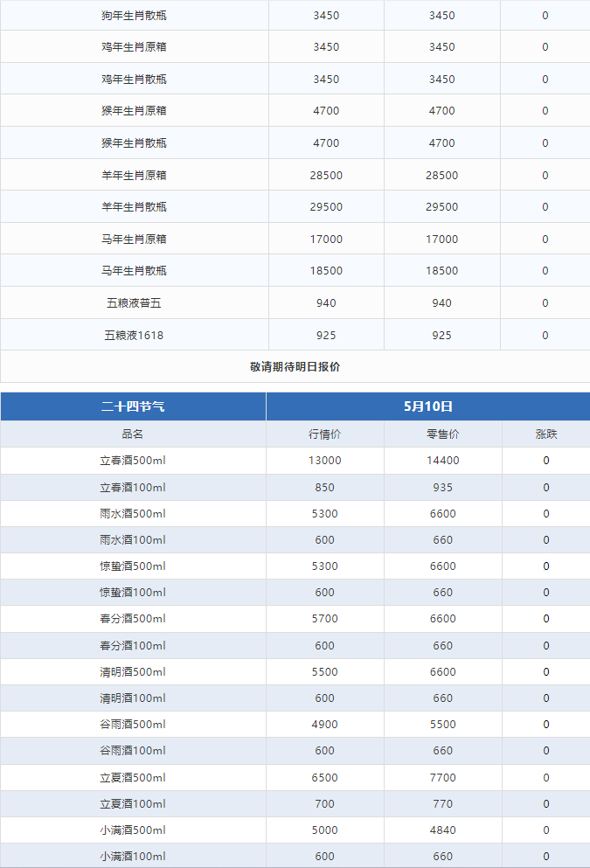
Task: Select the 5700 market price cell
Action: click(x=325, y=619)
